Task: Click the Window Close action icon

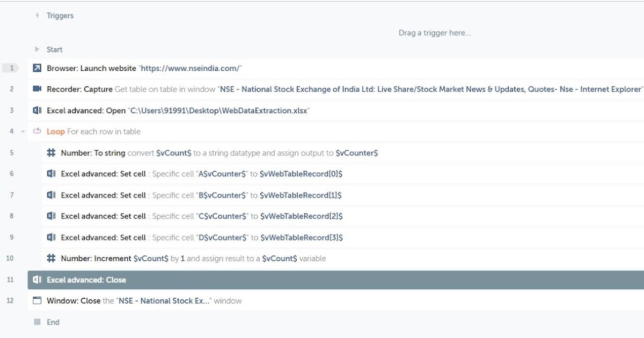Action: [x=37, y=301]
